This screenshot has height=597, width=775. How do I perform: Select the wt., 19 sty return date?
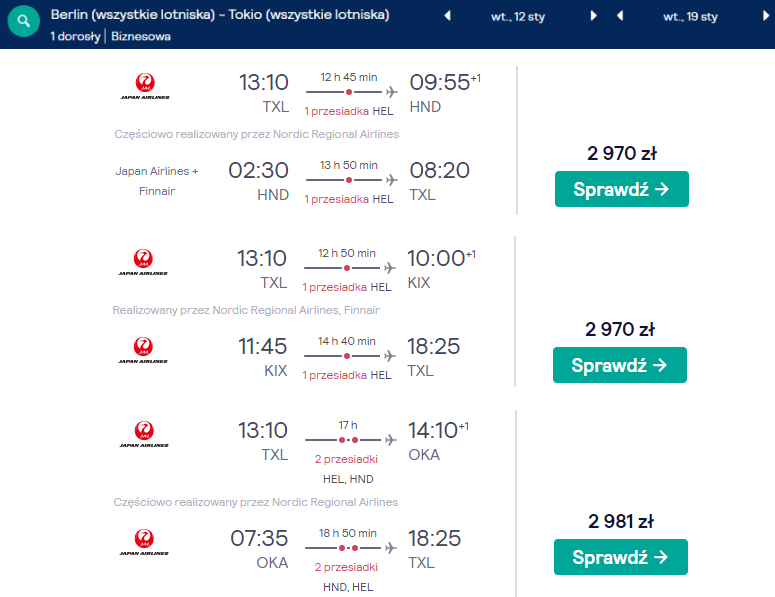point(690,17)
